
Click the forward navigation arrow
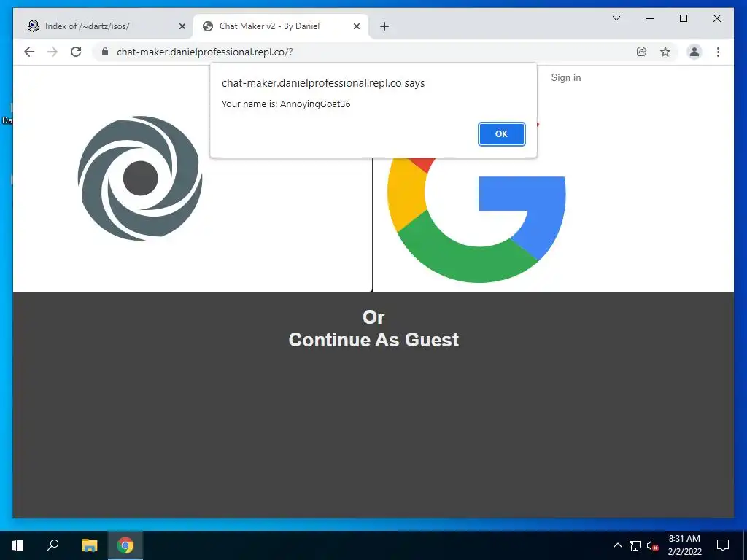pyautogui.click(x=53, y=52)
